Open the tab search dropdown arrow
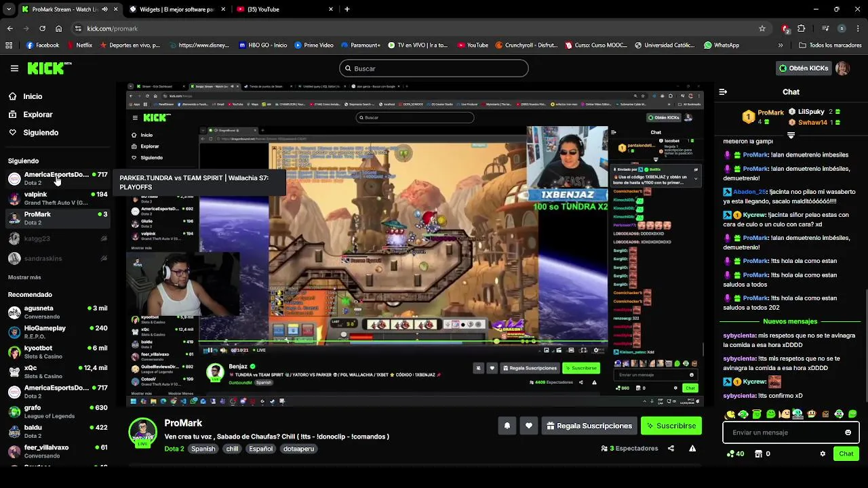The image size is (868, 488). point(8,9)
